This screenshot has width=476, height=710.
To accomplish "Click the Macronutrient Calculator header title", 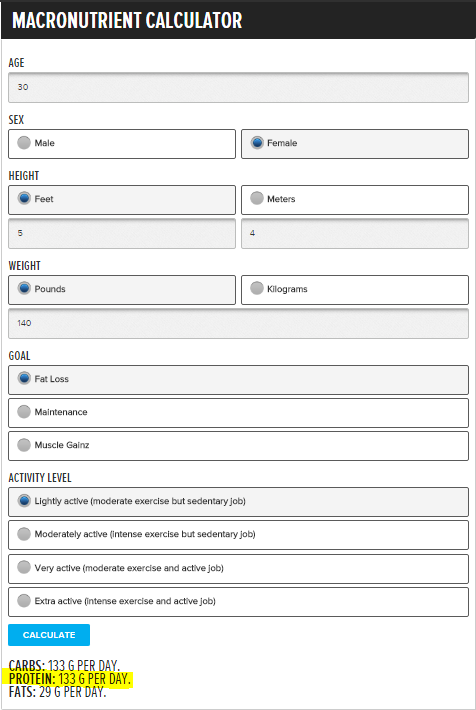I will 127,20.
